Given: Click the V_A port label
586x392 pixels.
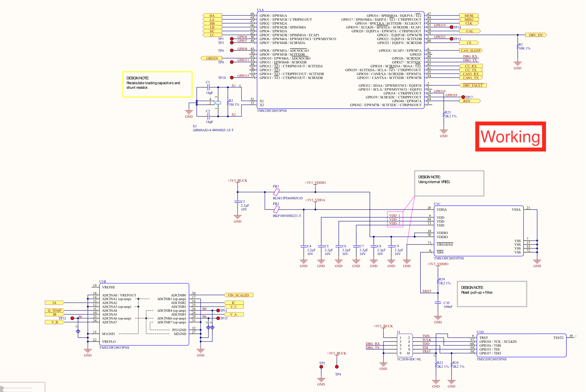Looking at the screenshot, I should [233, 314].
